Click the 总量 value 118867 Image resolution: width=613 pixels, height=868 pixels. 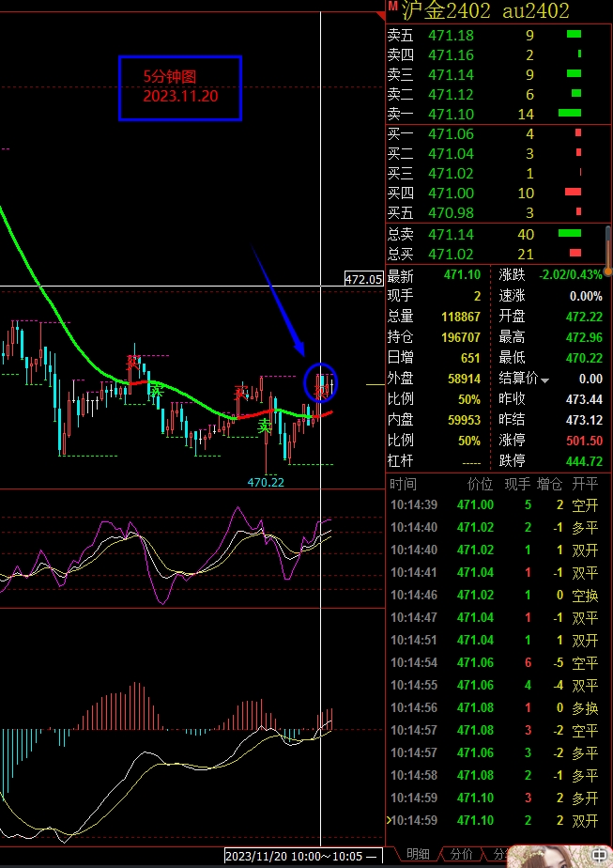pos(461,317)
